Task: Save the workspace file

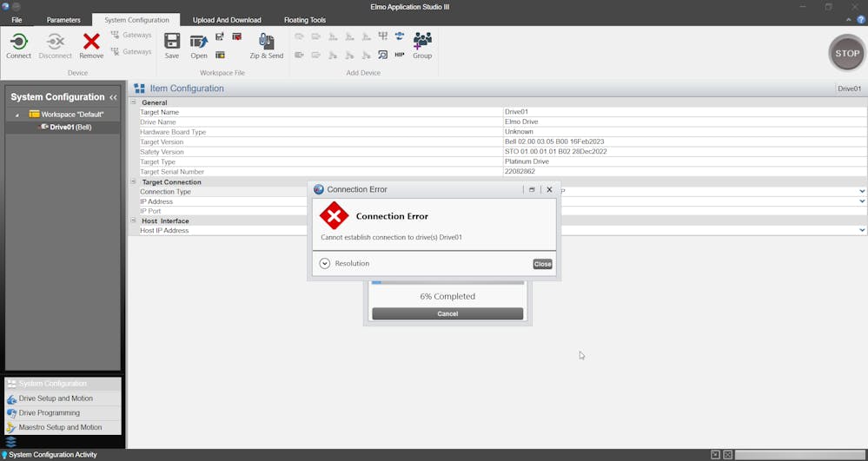Action: 172,43
